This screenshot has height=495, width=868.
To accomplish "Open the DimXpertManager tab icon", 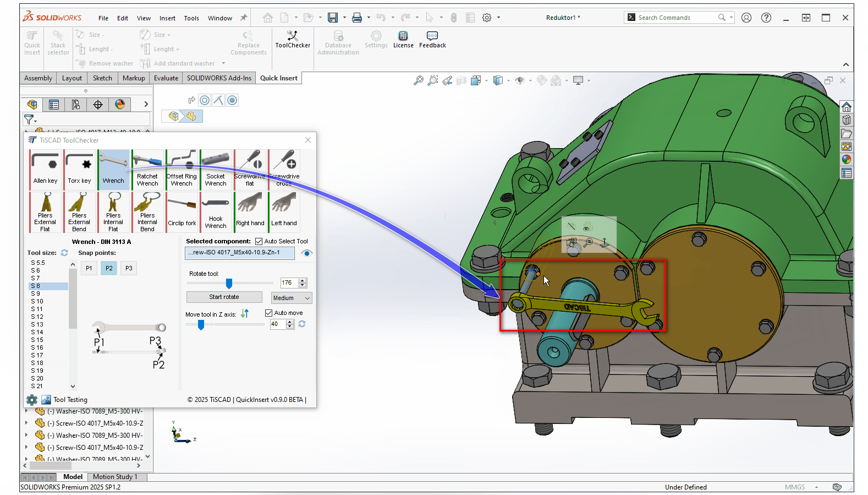I will (98, 105).
